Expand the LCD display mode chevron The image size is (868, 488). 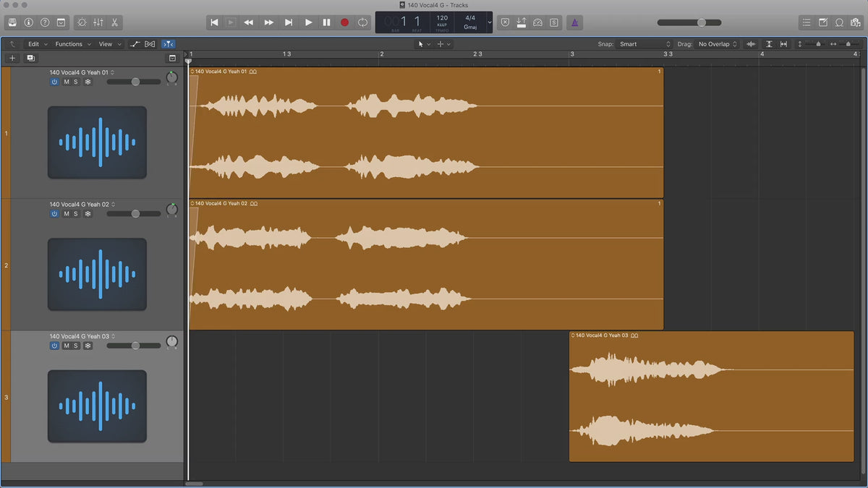coord(490,22)
